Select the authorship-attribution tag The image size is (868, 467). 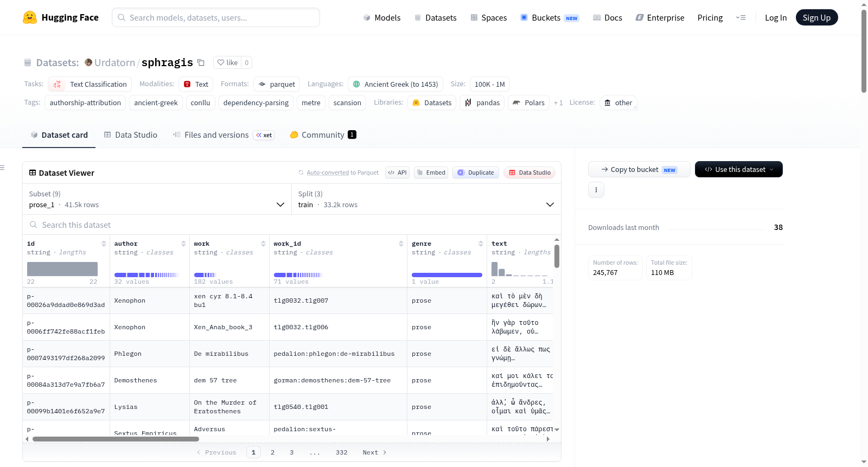[x=85, y=103]
